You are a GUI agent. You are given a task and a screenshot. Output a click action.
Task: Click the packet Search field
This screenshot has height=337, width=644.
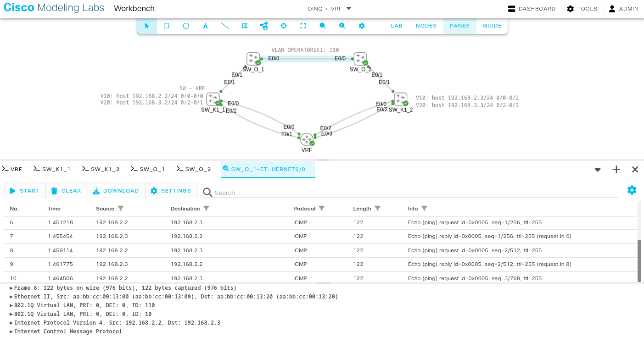(x=413, y=193)
